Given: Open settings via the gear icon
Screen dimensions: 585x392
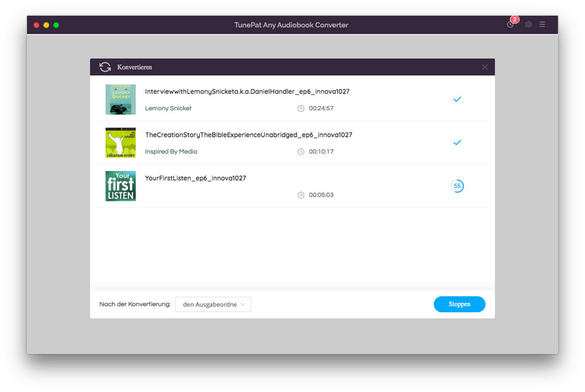Looking at the screenshot, I should pos(528,25).
